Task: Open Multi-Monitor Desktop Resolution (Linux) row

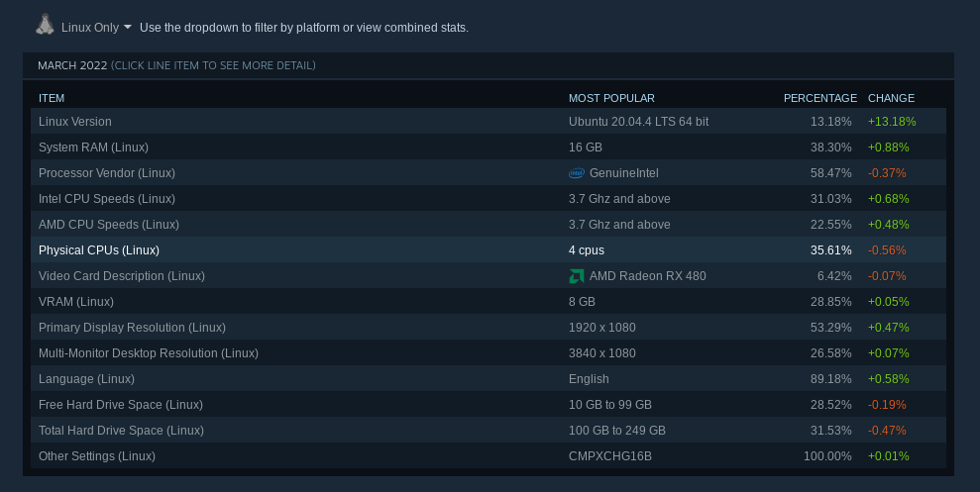Action: (489, 352)
